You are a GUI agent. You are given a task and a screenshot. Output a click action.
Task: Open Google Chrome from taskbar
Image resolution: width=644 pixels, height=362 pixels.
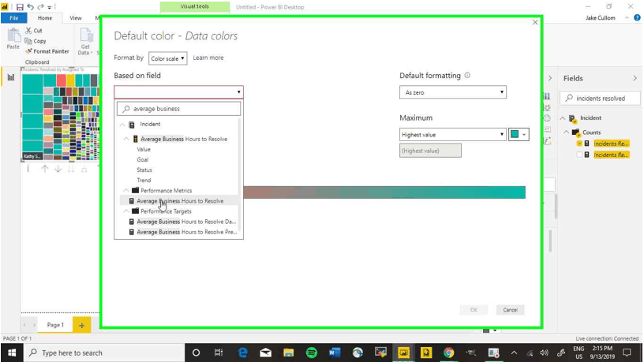point(448,353)
